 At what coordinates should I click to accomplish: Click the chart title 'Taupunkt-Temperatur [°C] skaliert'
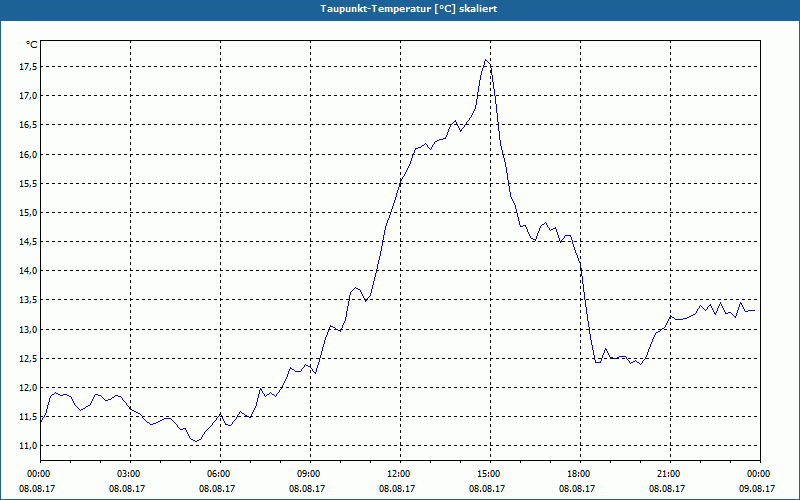(409, 9)
